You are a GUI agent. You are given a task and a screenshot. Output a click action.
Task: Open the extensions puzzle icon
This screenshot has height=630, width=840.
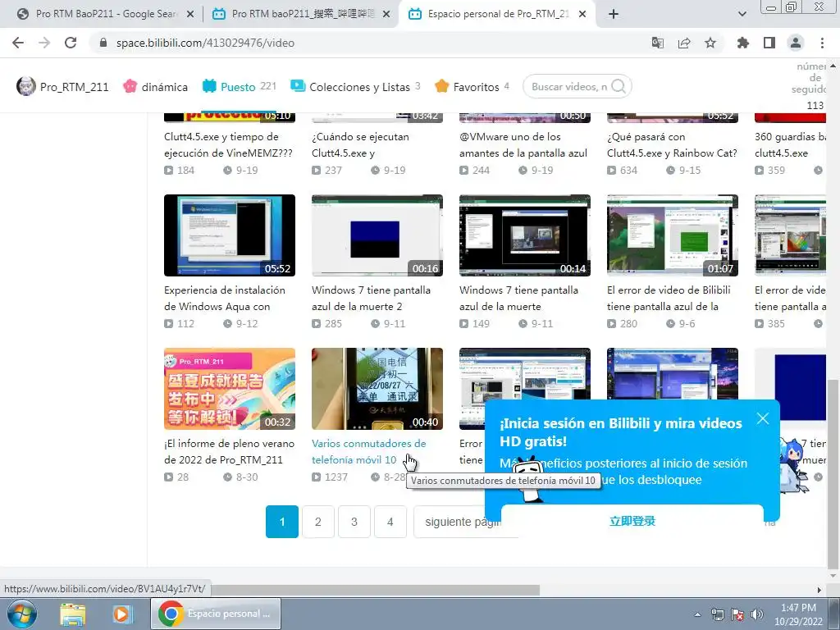pyautogui.click(x=742, y=43)
